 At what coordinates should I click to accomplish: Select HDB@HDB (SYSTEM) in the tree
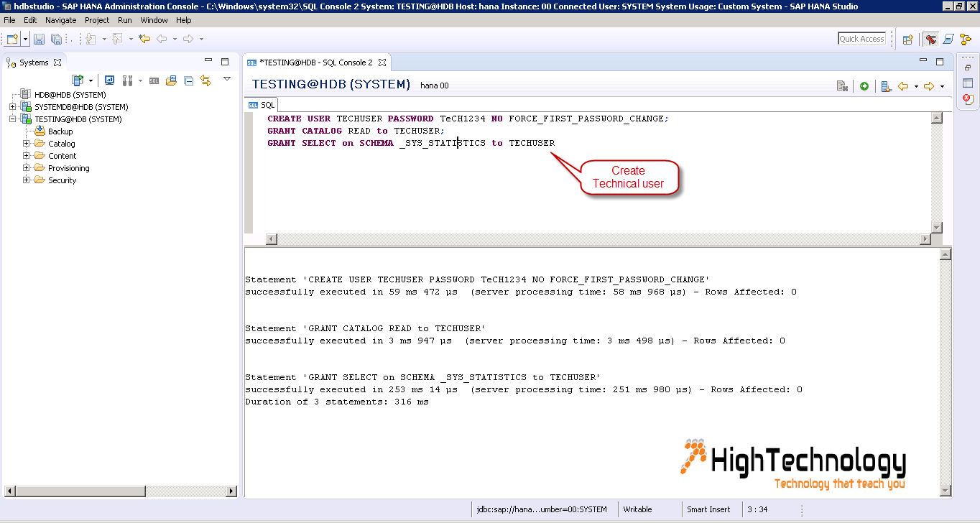(70, 95)
